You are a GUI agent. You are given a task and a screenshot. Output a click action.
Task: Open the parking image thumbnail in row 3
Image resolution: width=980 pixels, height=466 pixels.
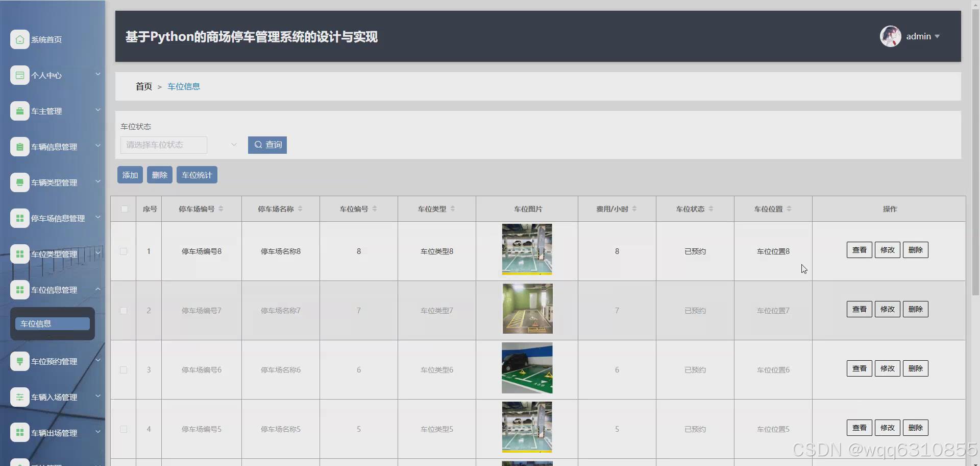point(527,368)
